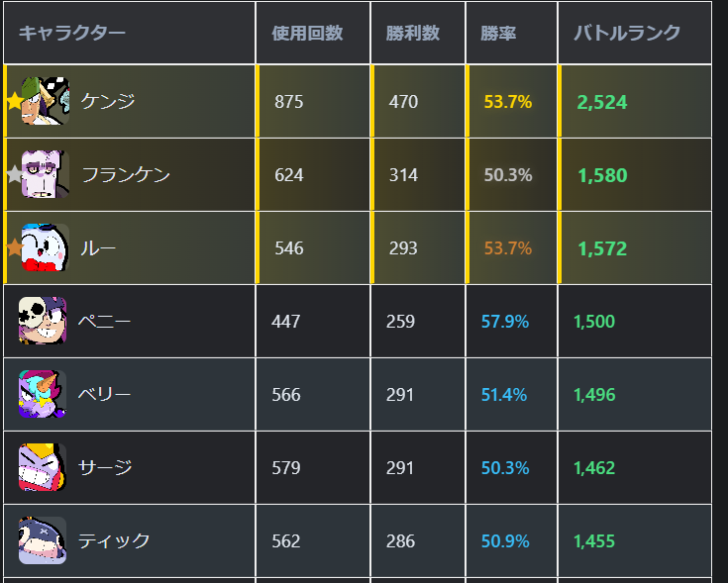The width and height of the screenshot is (728, 583).
Task: Click the ベリー character portrait icon
Action: [43, 394]
